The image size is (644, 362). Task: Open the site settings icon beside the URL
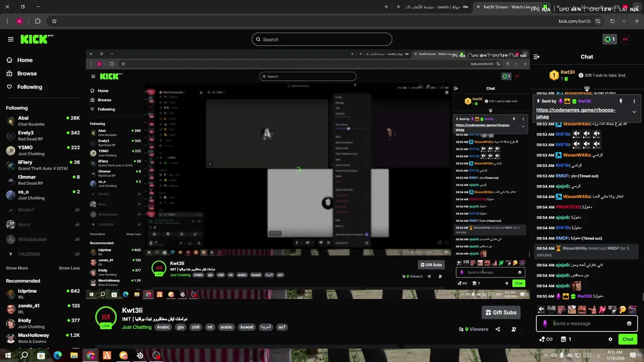(x=598, y=21)
